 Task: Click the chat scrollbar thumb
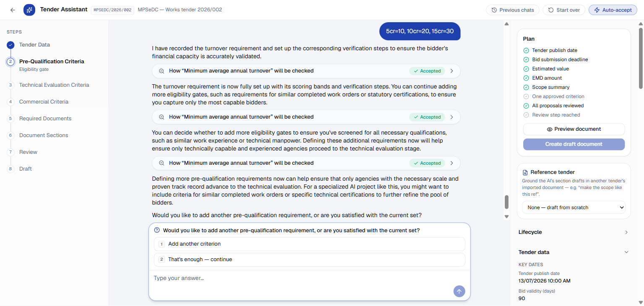point(506,202)
